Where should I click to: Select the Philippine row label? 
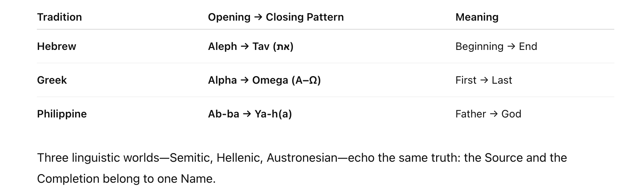point(62,114)
